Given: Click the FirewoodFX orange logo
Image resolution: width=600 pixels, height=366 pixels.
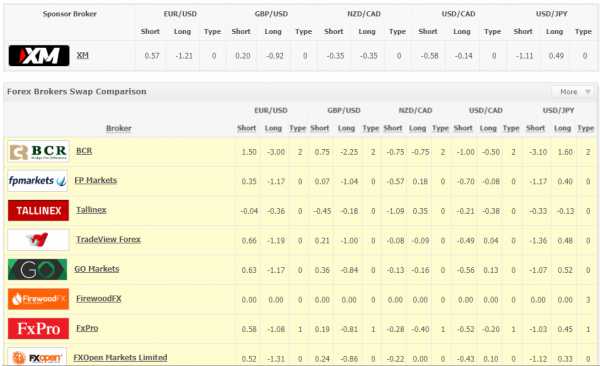Looking at the screenshot, I should (x=38, y=299).
